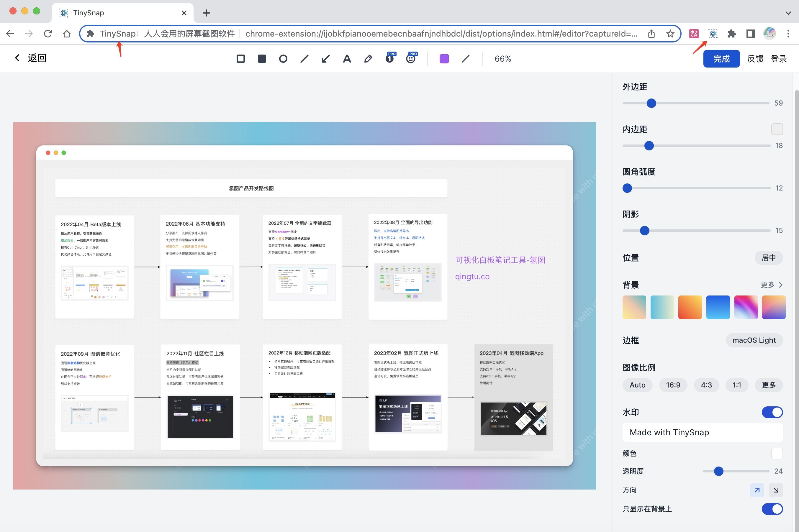Choose the magenta-purple streak background
The height and width of the screenshot is (532, 799).
point(746,307)
